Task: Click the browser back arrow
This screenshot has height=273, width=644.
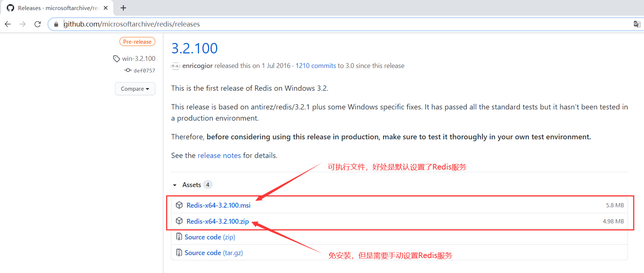Action: (8, 24)
